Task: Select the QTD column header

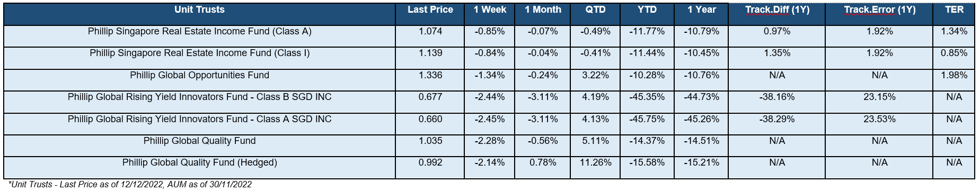Action: tap(595, 10)
